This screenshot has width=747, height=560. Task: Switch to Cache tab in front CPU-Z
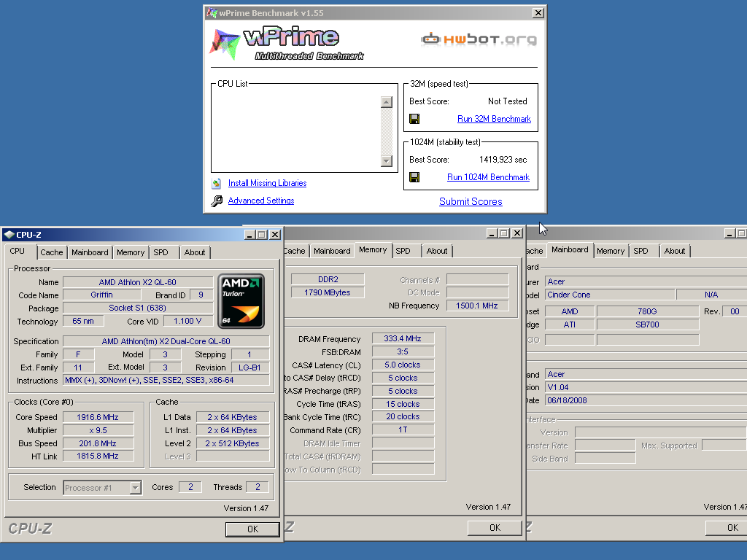coord(52,252)
